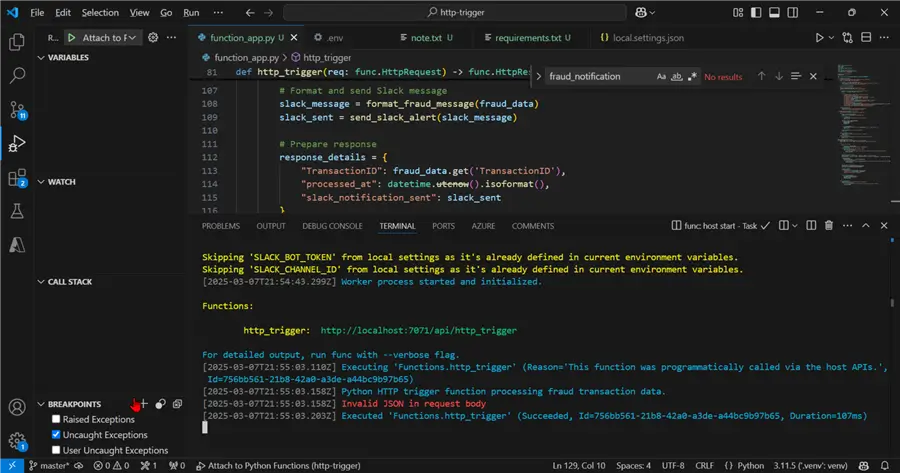900x473 pixels.
Task: Toggle Match Case in find widget
Action: [661, 76]
